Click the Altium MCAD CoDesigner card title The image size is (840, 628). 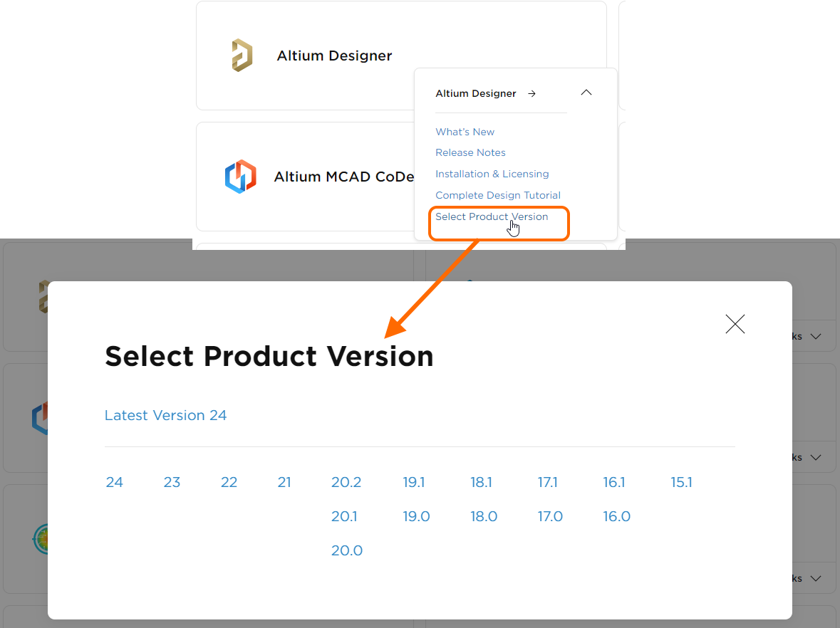(x=344, y=177)
